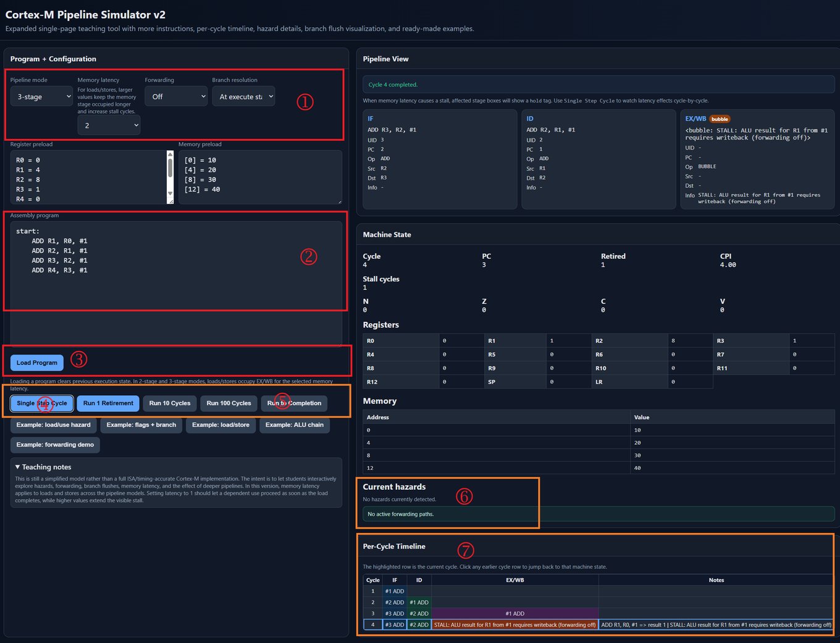Collapse the Teaching notes section
This screenshot has height=643, width=840.
pyautogui.click(x=43, y=467)
